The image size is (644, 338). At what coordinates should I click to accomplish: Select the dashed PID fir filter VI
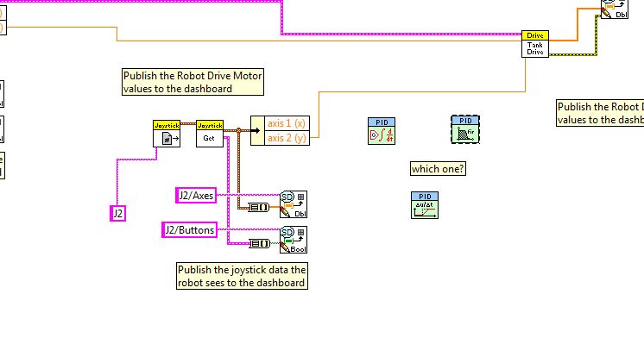(x=465, y=129)
